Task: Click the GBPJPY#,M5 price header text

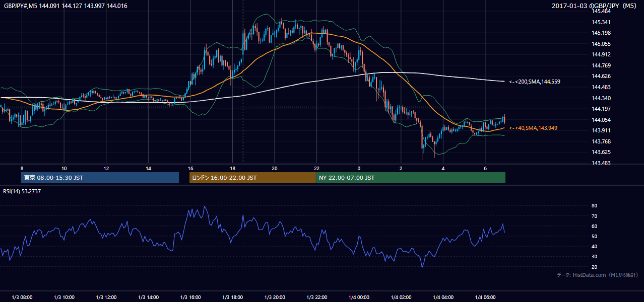Action: 66,6
